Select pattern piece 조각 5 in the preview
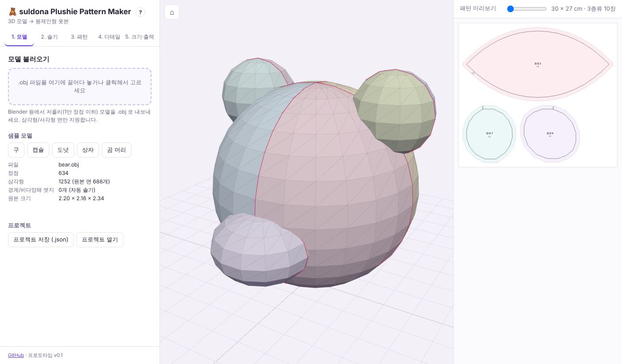 (x=550, y=134)
